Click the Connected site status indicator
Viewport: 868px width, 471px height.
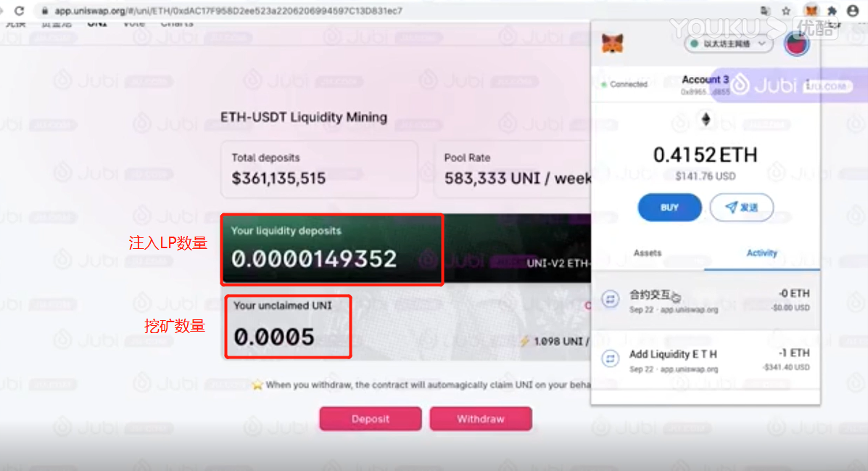tap(624, 84)
